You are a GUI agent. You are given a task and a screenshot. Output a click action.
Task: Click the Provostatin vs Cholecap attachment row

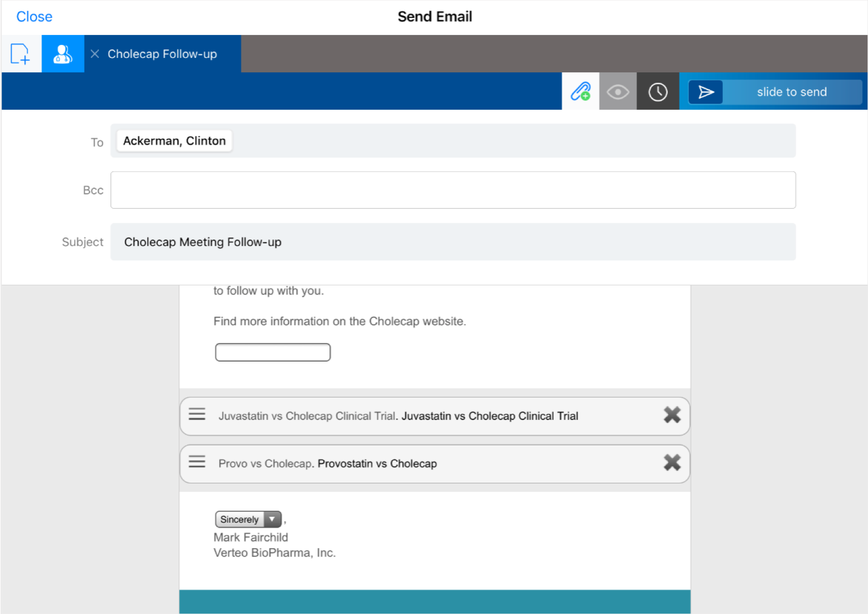point(377,463)
